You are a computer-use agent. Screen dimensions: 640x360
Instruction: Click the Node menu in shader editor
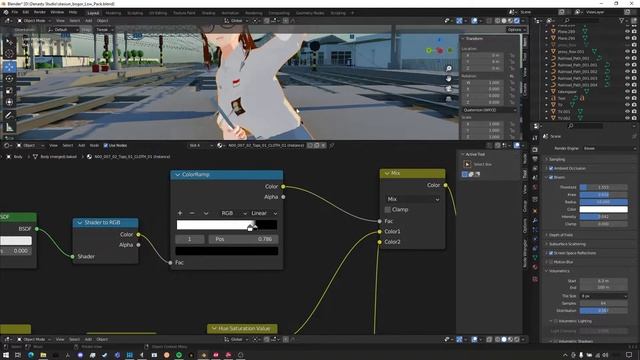[x=94, y=145]
